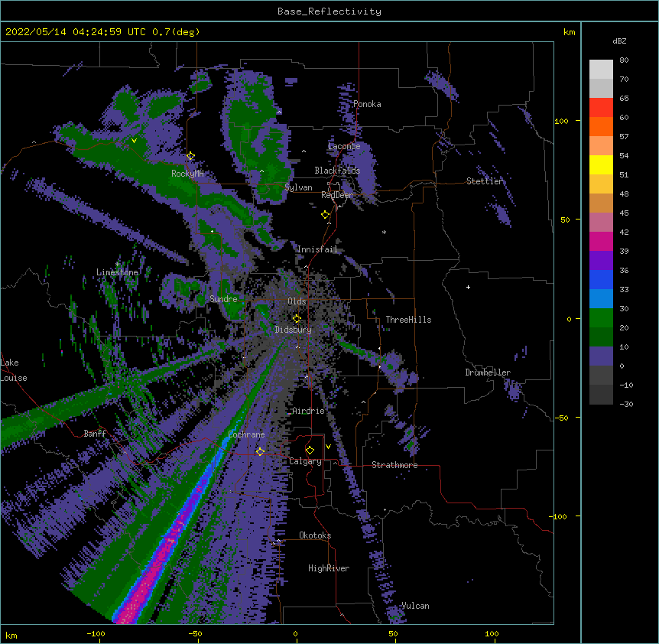Click the Lacombe city label
This screenshot has width=659, height=644.
(x=344, y=146)
